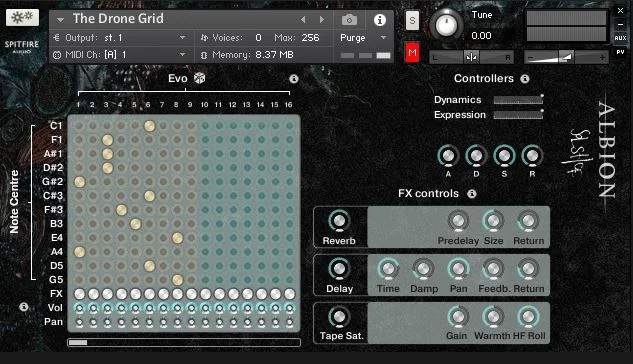Viewport: 633px width, 364px height.
Task: Open the Controllers info icon
Action: [x=524, y=79]
